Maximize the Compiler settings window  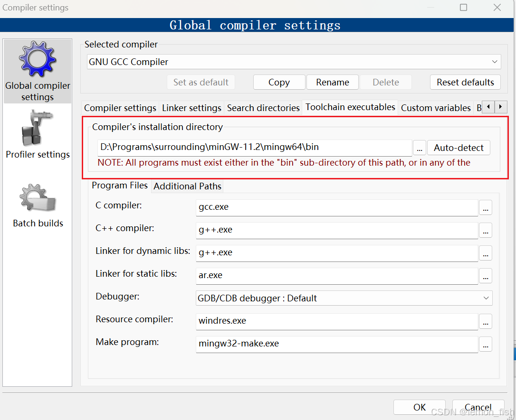463,7
